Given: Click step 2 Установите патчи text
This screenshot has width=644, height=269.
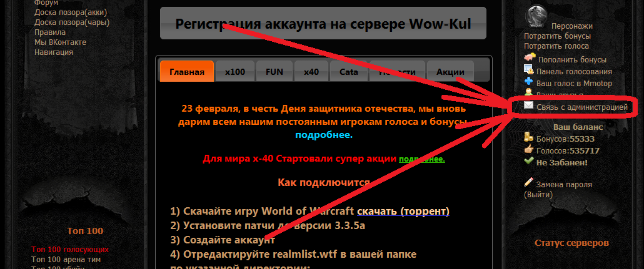Looking at the screenshot, I should [268, 226].
